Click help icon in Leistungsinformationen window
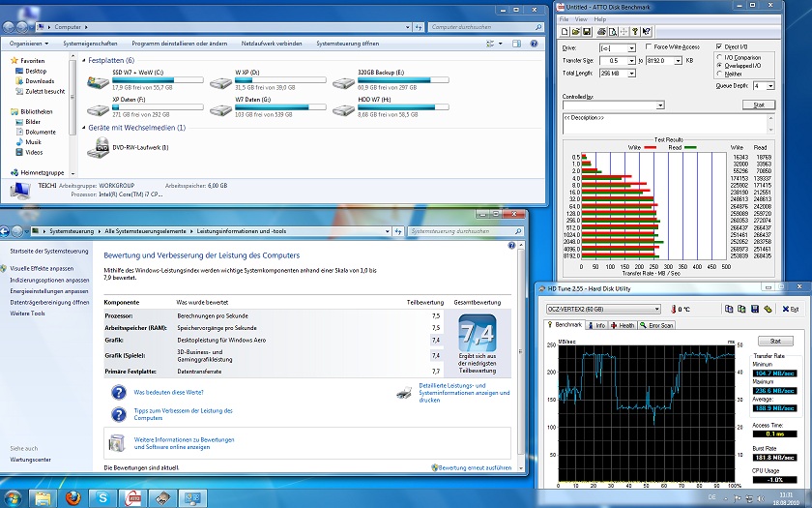Viewport: 812px width, 508px height. tap(511, 246)
